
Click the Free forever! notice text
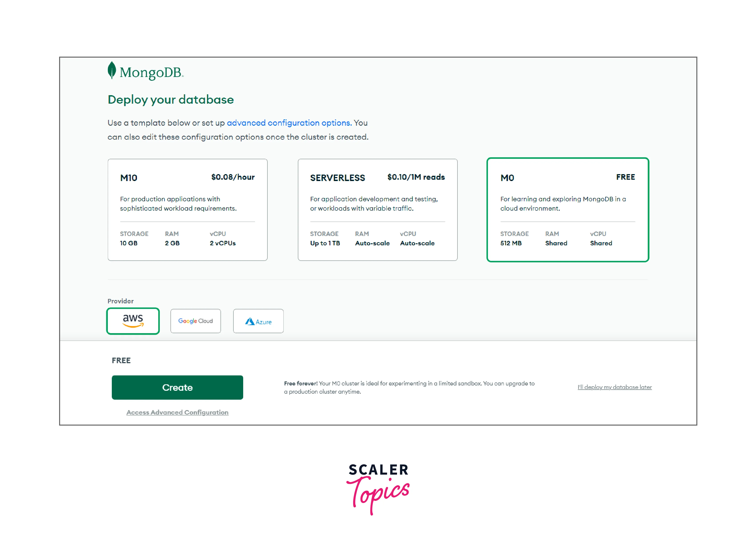click(409, 387)
